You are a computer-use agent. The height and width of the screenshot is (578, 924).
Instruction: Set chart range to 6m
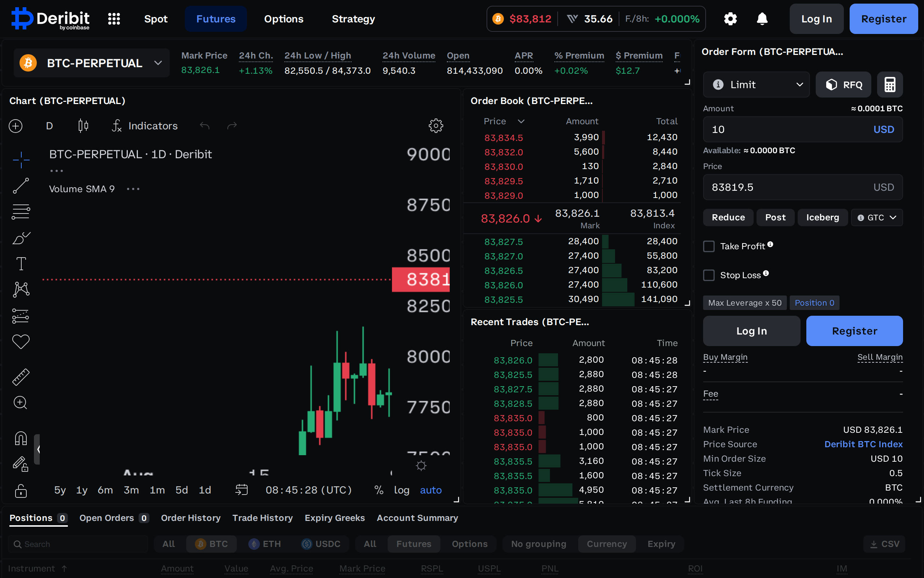pyautogui.click(x=105, y=490)
